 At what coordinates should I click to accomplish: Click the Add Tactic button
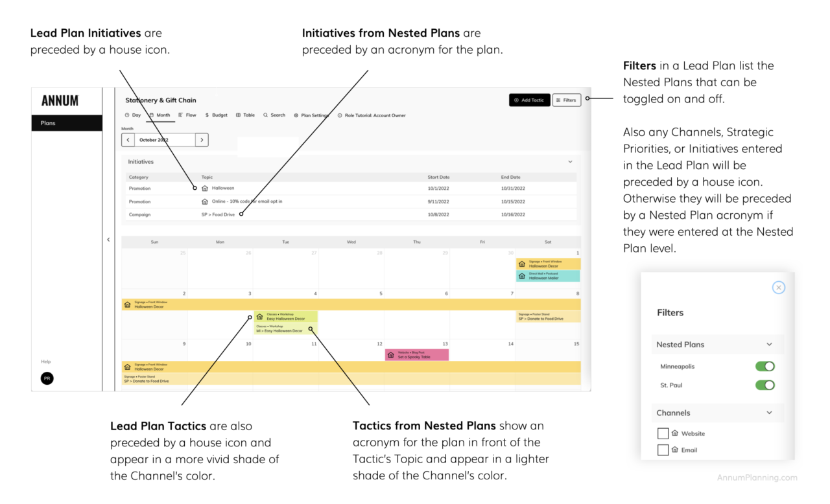click(529, 100)
